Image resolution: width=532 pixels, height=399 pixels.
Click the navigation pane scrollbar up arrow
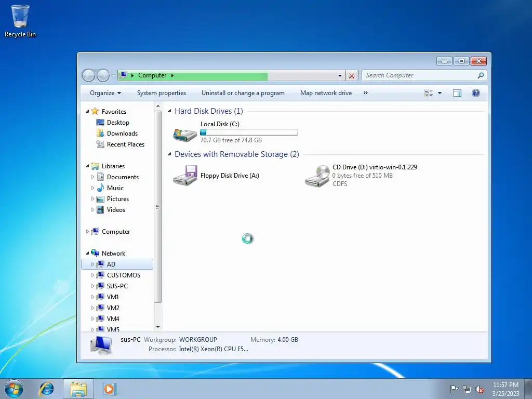click(158, 107)
